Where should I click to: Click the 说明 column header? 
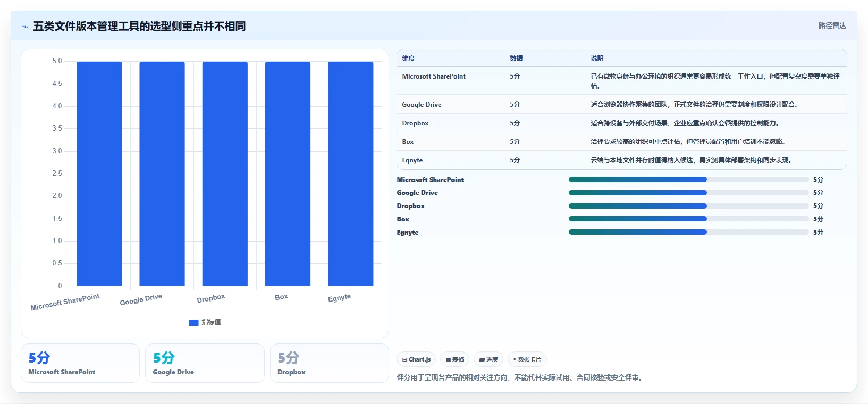[597, 58]
